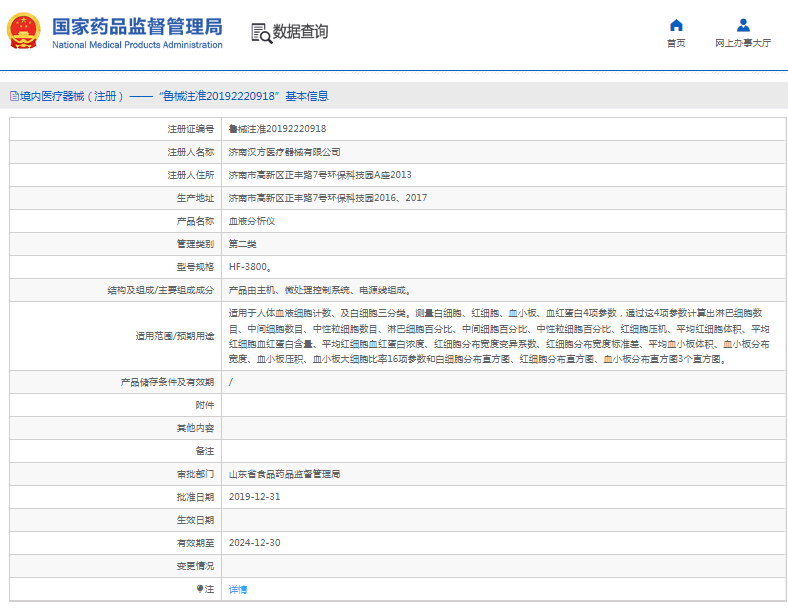
Task: Click the 国家药品监督管理局 site title
Action: coord(137,25)
